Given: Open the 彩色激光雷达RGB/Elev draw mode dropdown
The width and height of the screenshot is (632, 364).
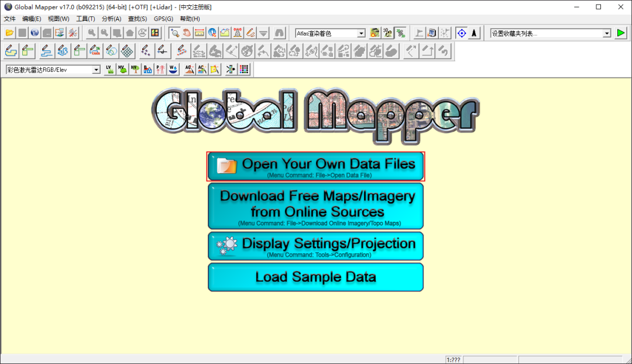Looking at the screenshot, I should pyautogui.click(x=97, y=69).
